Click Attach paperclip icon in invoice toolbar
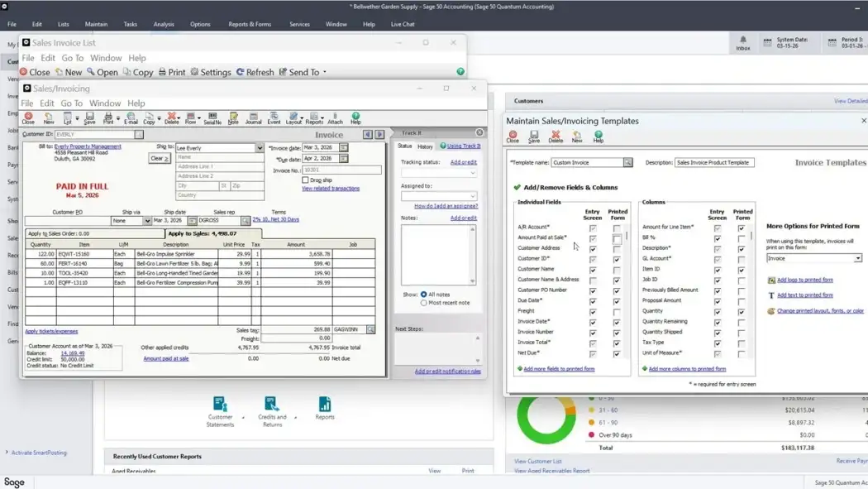Image resolution: width=868 pixels, height=489 pixels. click(335, 118)
